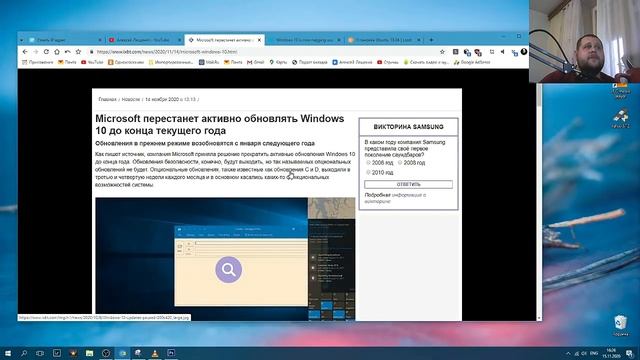Submit quiz answer with ОТВЕТИТЬ button

(x=408, y=184)
